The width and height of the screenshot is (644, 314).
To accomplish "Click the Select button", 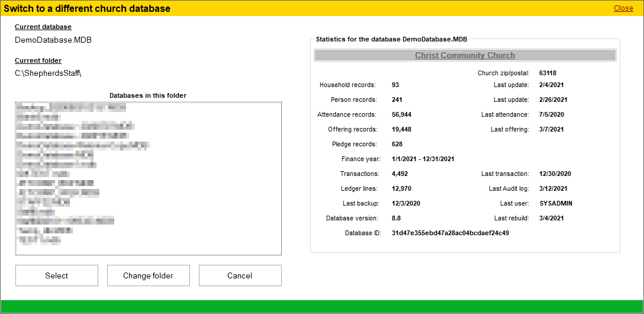I will [57, 275].
